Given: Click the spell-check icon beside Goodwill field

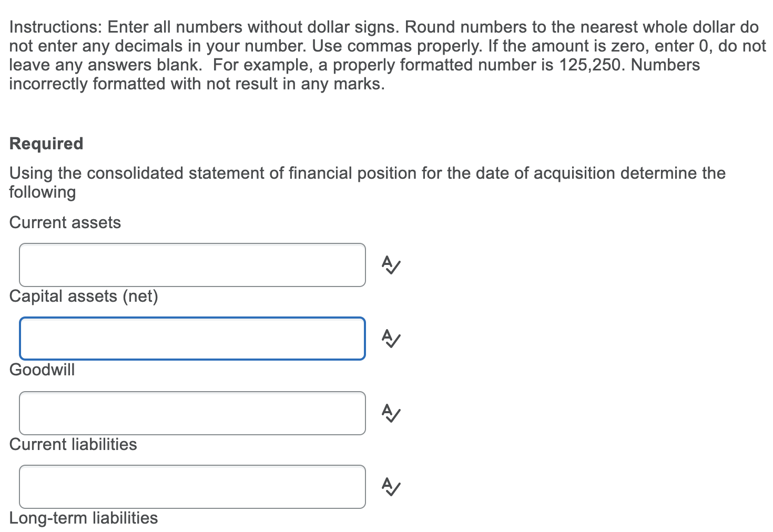Looking at the screenshot, I should click(x=391, y=414).
